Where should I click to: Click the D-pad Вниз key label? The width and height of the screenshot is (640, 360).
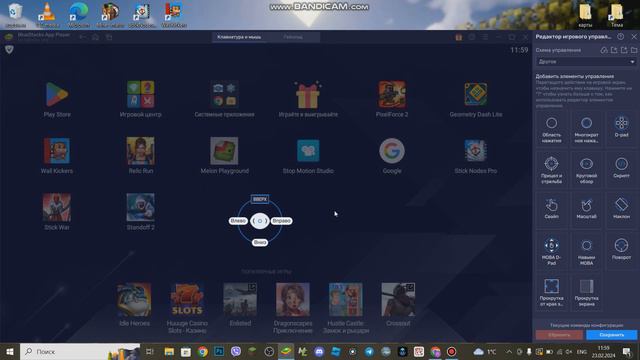260,242
